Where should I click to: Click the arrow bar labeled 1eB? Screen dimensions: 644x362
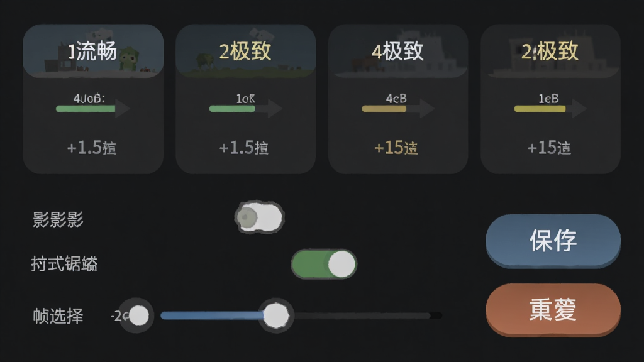pyautogui.click(x=550, y=109)
